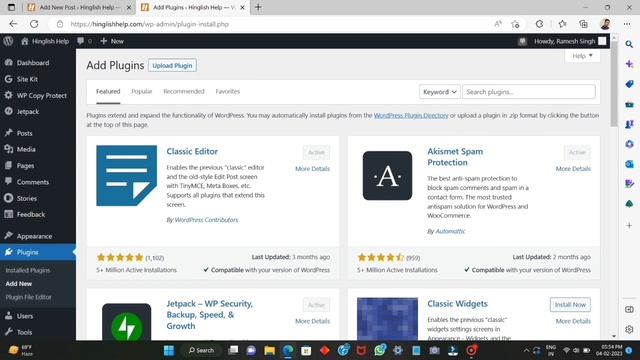Open Edge sidebar search icon
This screenshot has height=360, width=640.
click(629, 44)
